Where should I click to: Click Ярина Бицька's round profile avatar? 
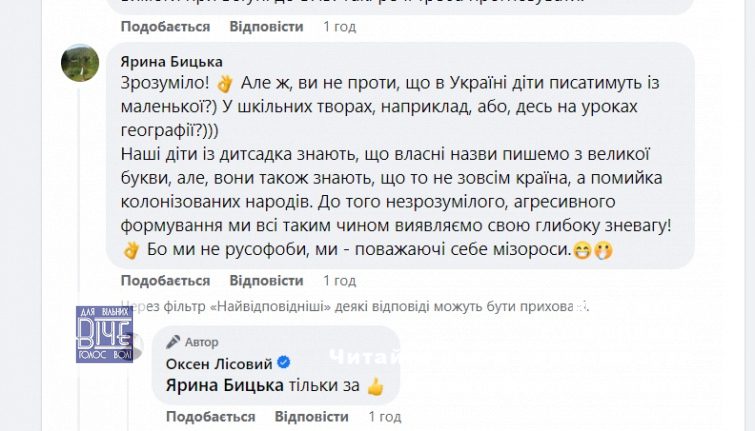pyautogui.click(x=80, y=64)
